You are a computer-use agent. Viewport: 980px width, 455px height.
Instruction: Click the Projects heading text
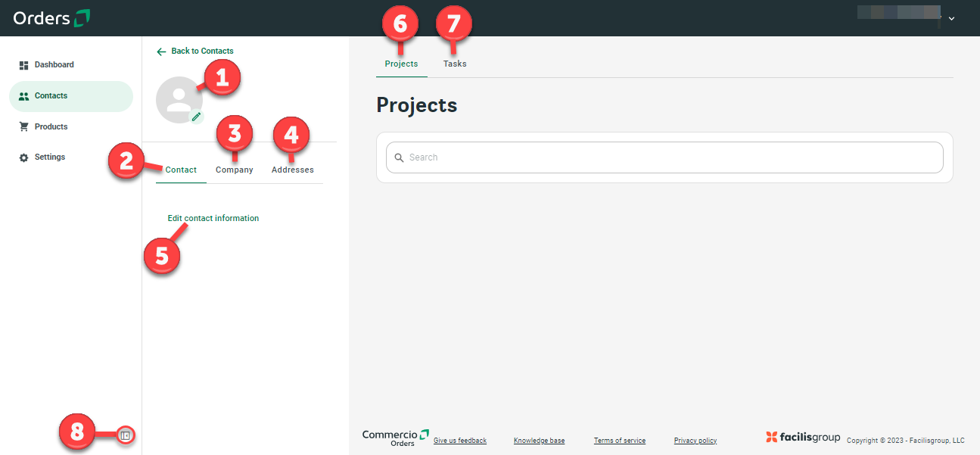pos(417,104)
